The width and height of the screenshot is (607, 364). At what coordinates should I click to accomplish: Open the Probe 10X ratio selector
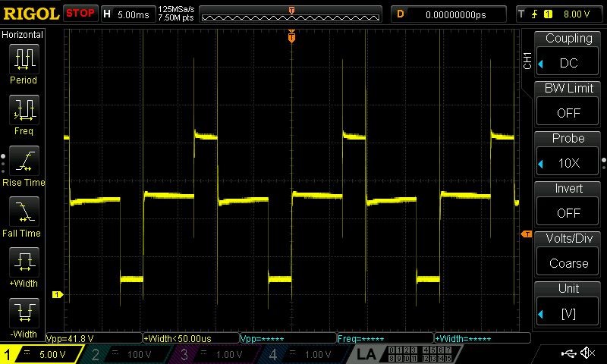[568, 163]
